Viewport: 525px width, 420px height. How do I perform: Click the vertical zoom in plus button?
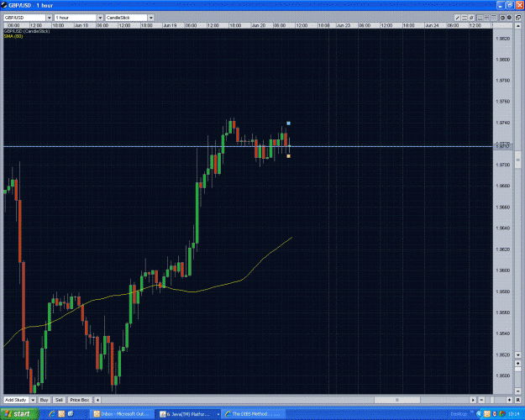[518, 364]
